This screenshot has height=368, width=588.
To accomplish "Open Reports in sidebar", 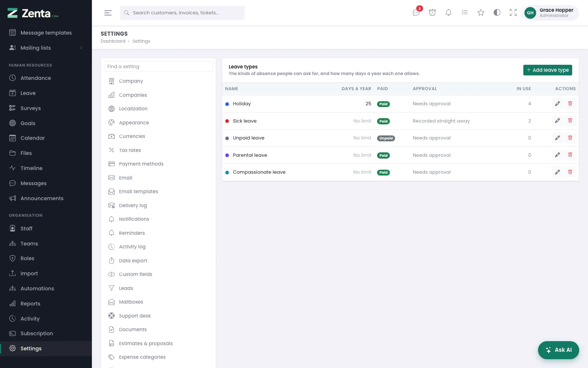I will [x=46, y=304].
